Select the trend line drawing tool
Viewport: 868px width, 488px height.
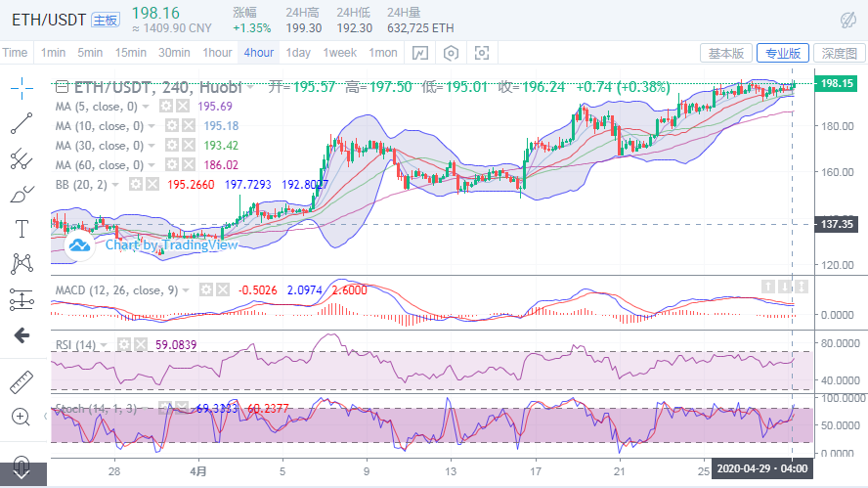[22, 123]
